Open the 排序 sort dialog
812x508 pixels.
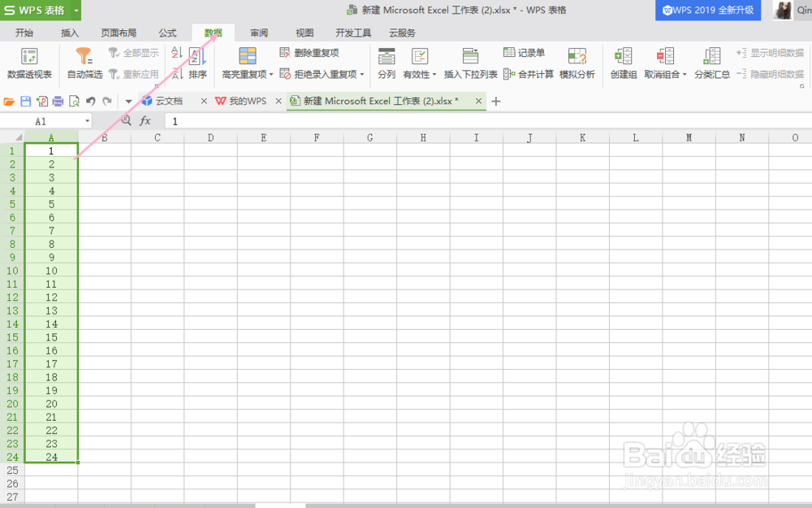tap(198, 63)
